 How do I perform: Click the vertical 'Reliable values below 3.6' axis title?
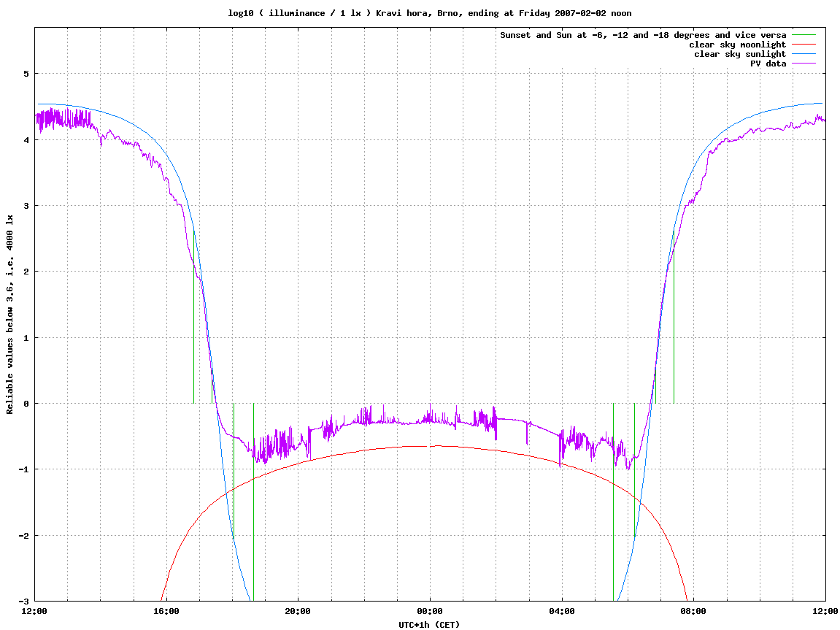(9, 315)
